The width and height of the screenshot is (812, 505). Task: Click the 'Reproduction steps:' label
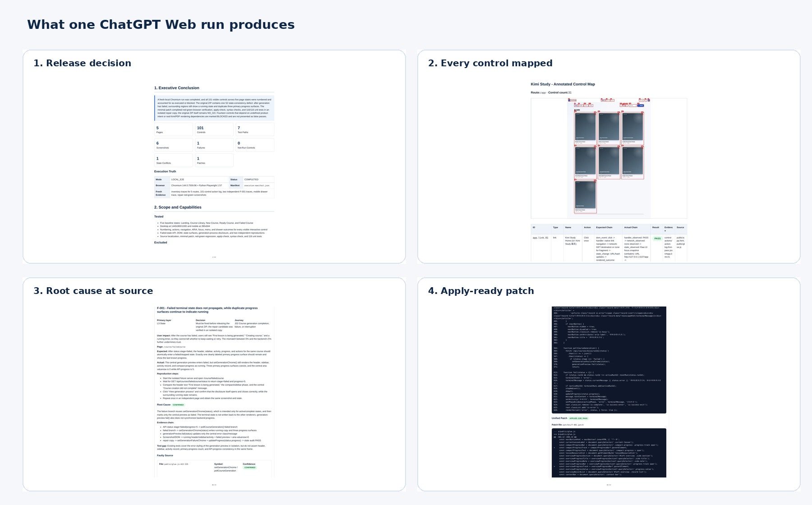tap(168, 374)
